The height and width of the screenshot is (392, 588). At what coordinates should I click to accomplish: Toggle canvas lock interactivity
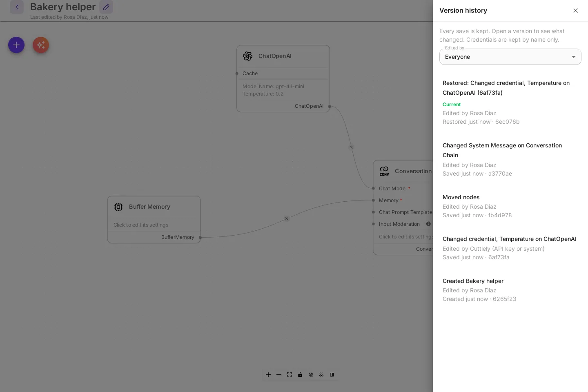pyautogui.click(x=300, y=374)
